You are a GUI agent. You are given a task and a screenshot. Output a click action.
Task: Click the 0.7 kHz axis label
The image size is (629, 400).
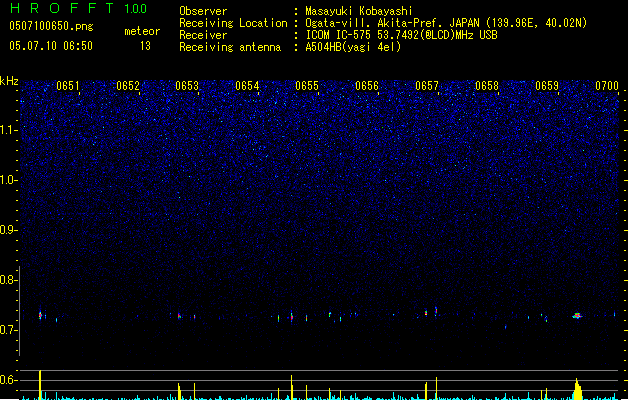[x=9, y=330]
